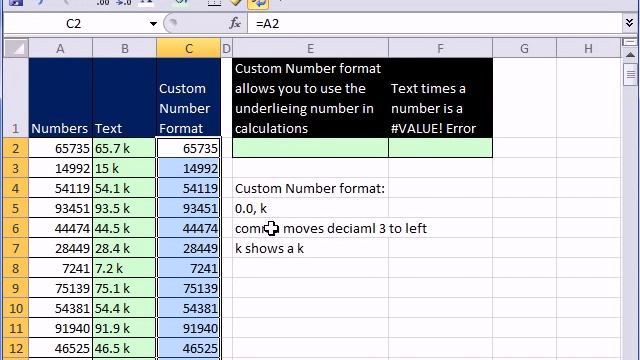Select row 12 header
Viewport: 640px width, 360px height.
pos(16,348)
